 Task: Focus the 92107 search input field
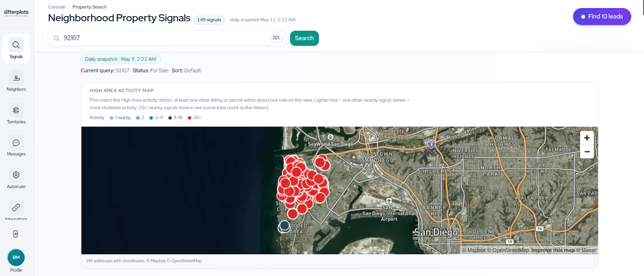(x=167, y=38)
